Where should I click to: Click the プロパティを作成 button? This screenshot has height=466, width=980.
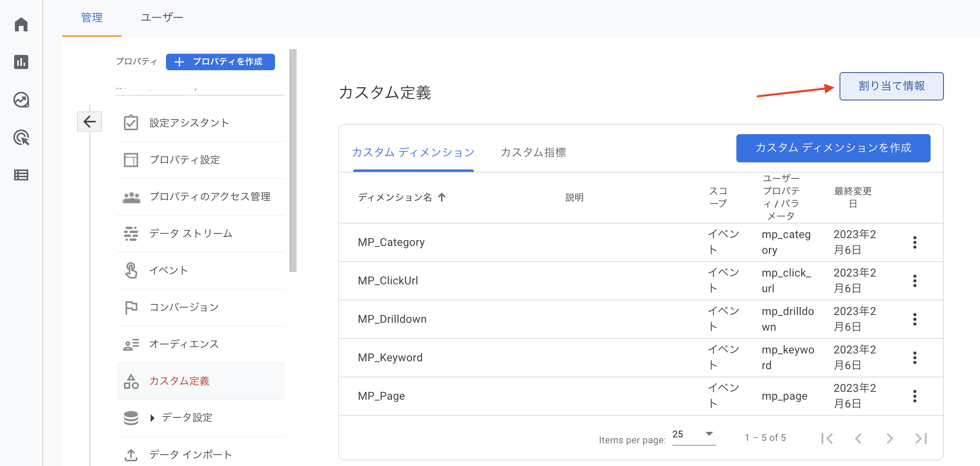tap(220, 62)
